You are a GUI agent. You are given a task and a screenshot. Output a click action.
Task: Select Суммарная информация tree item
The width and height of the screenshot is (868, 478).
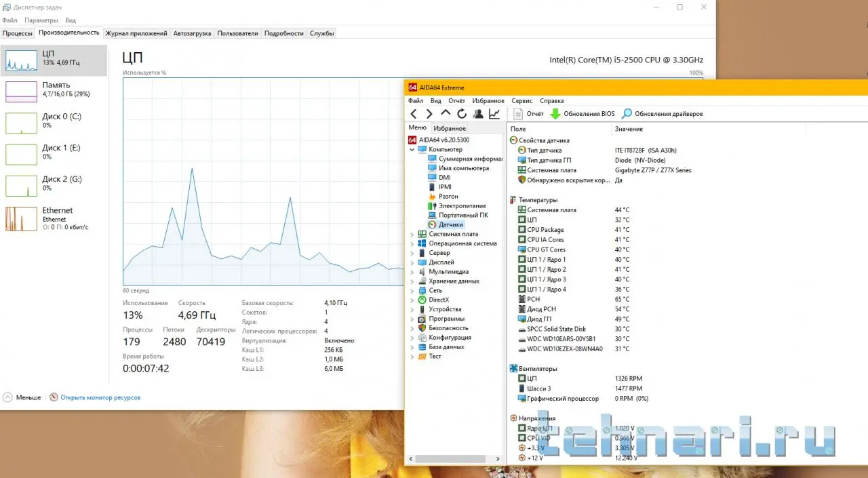pos(465,159)
